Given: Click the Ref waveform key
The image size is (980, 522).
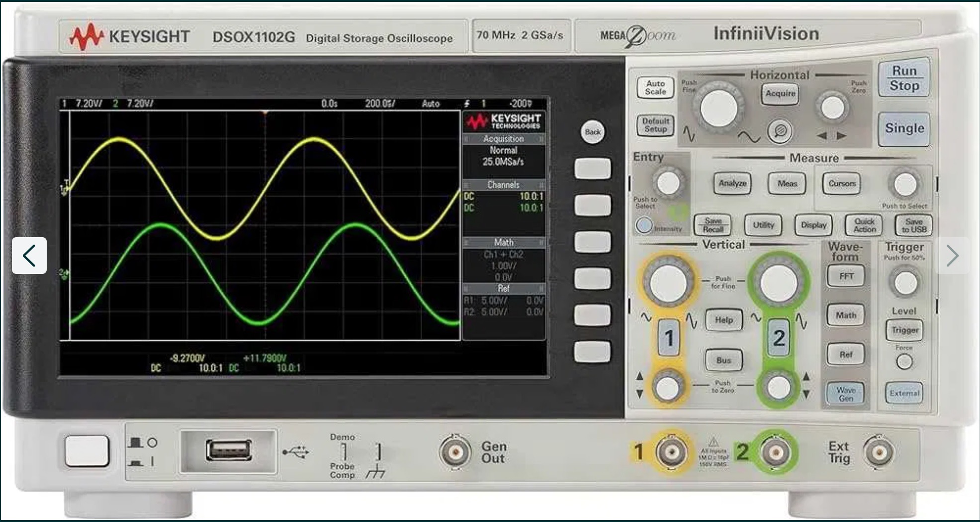Looking at the screenshot, I should 846,354.
